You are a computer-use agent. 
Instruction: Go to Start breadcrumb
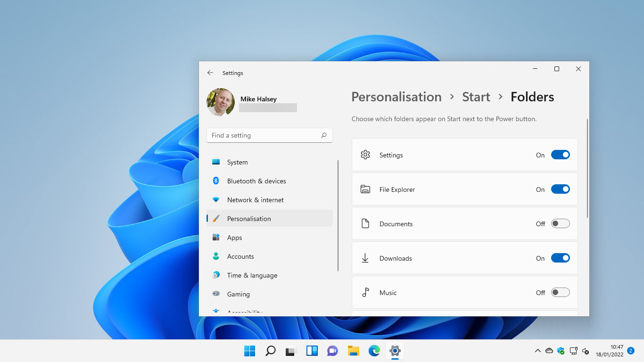coord(476,97)
